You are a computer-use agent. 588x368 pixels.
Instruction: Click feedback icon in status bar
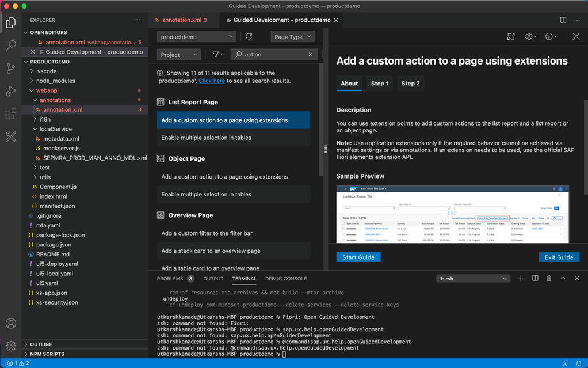pos(566,363)
